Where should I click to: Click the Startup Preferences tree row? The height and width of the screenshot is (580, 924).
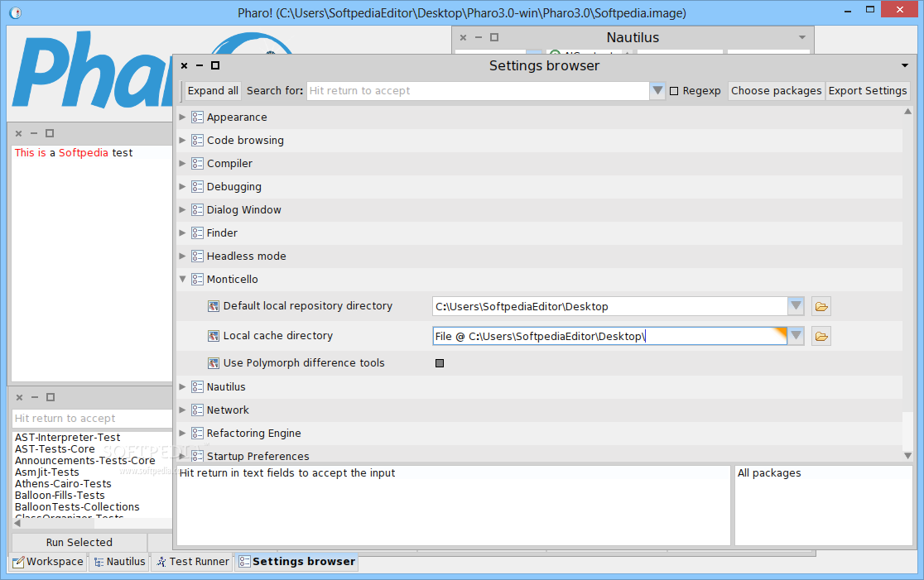click(539, 456)
